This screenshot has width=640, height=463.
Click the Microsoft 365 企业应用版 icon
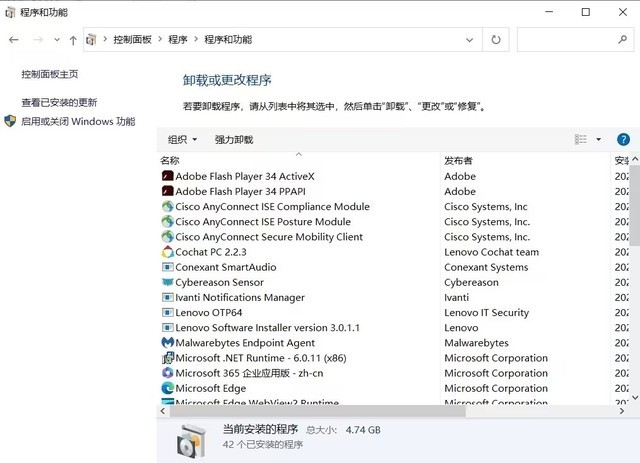click(x=168, y=373)
